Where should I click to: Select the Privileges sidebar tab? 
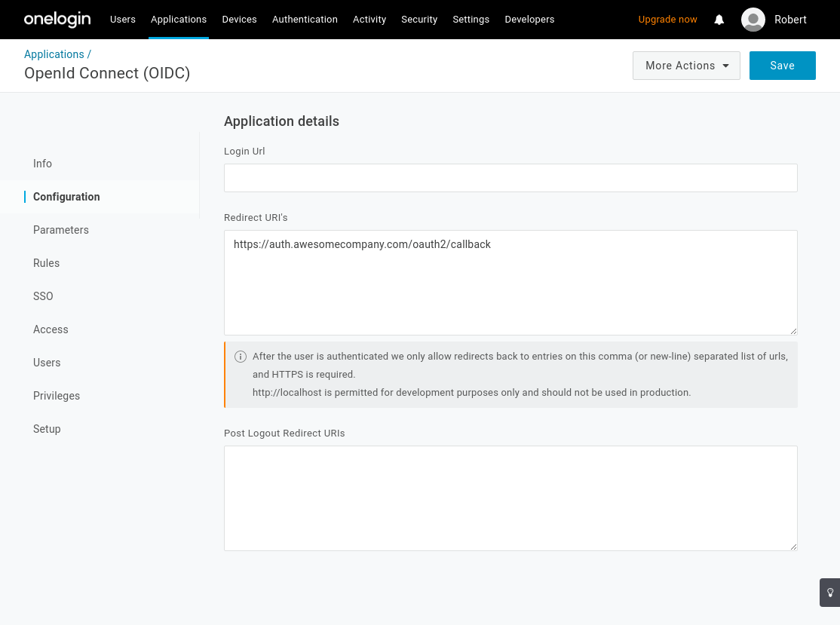(57, 396)
